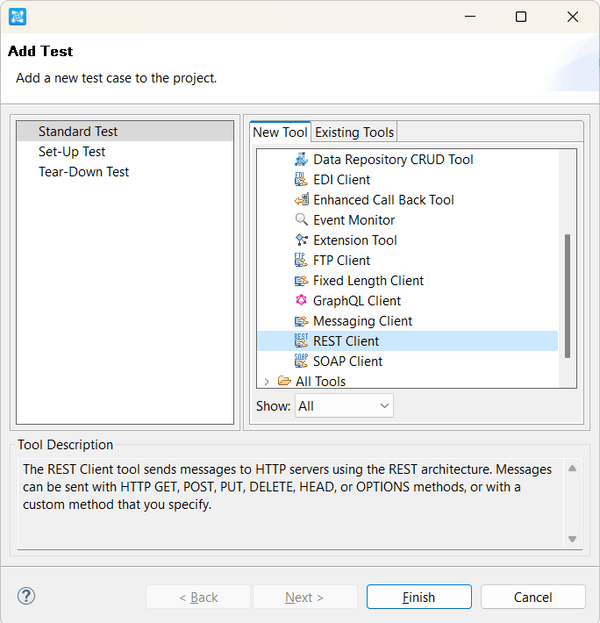The width and height of the screenshot is (600, 623).
Task: Click the FTP Client icon
Action: point(301,260)
